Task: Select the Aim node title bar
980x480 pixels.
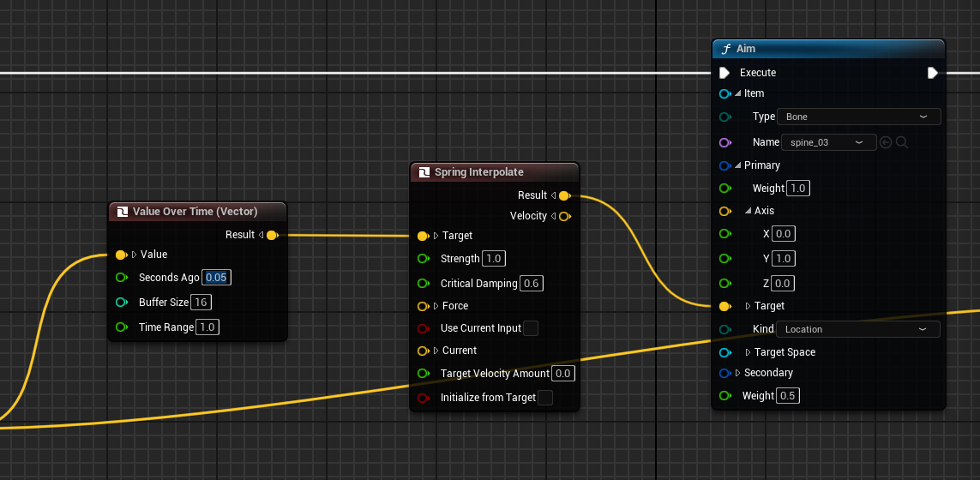Action: pos(828,49)
